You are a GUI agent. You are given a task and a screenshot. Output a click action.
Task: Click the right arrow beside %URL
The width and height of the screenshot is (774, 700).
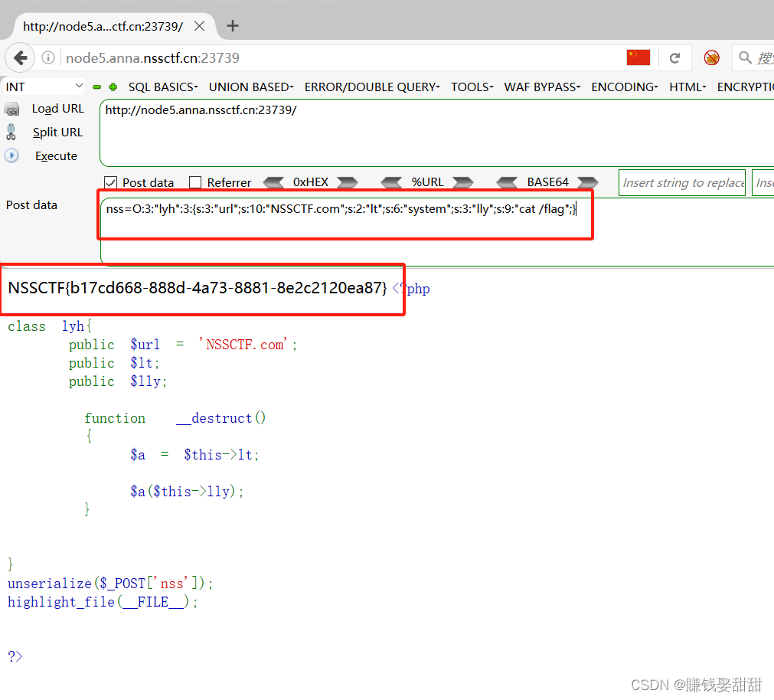[463, 182]
